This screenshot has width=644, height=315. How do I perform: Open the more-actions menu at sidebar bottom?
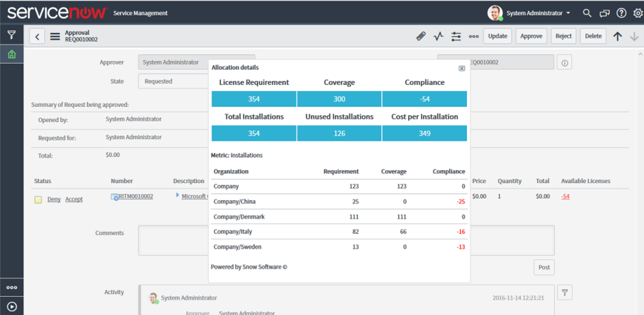coord(12,287)
